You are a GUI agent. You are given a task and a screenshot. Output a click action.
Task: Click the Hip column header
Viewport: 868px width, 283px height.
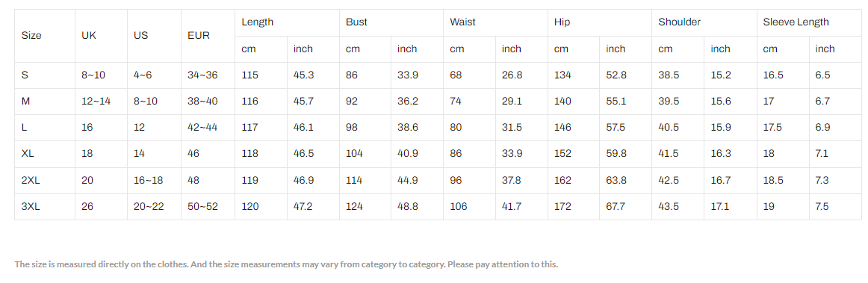point(562,22)
